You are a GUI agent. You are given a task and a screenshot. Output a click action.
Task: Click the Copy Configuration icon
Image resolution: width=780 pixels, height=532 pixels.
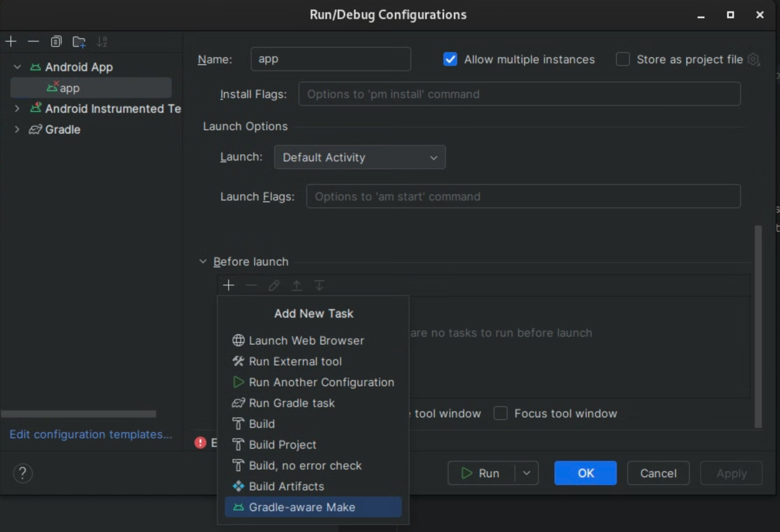(56, 42)
